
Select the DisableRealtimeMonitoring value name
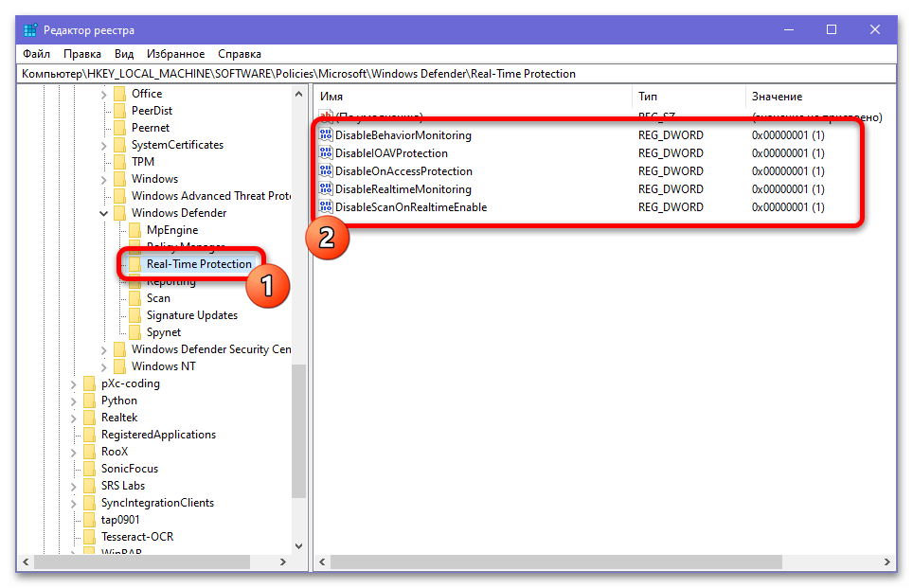click(403, 189)
